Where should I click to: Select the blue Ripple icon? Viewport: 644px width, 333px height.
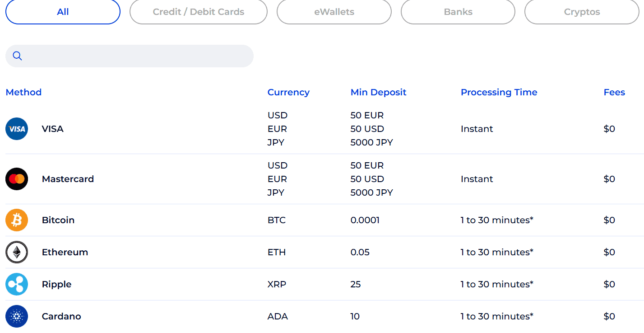point(17,284)
